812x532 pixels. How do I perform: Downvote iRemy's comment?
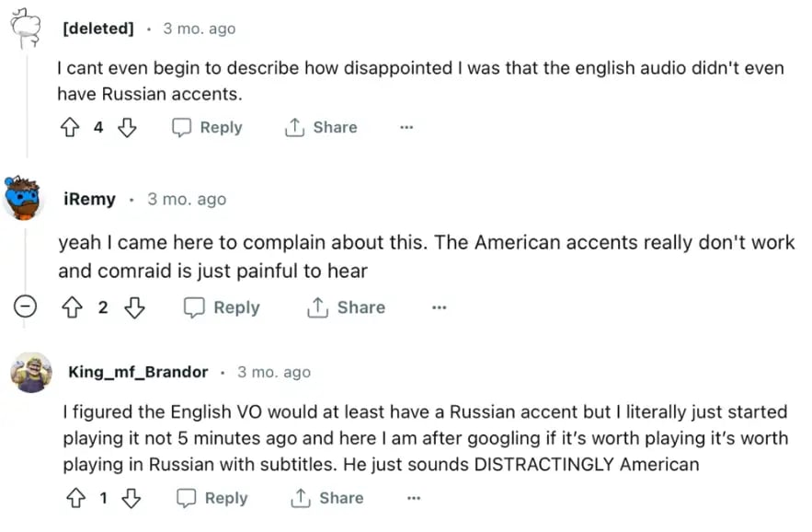(134, 307)
